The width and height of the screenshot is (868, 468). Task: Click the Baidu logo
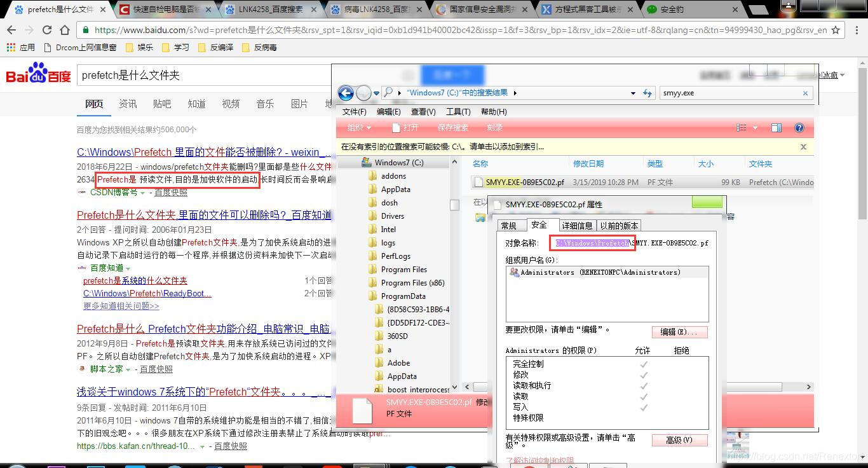tap(38, 74)
